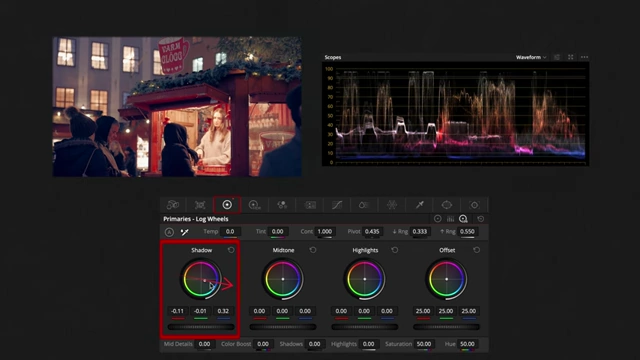Click the Highlights color wheel
Image resolution: width=640 pixels, height=360 pixels.
coord(364,279)
